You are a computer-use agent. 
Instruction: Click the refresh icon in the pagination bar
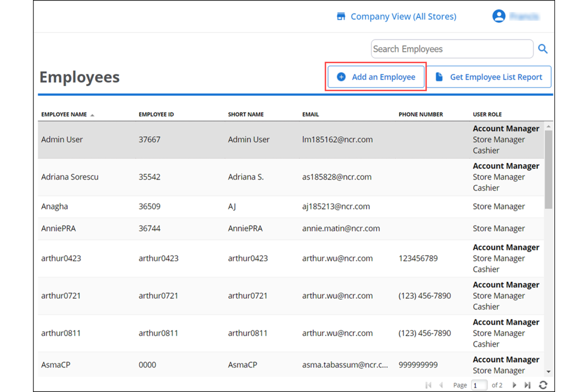tap(544, 384)
